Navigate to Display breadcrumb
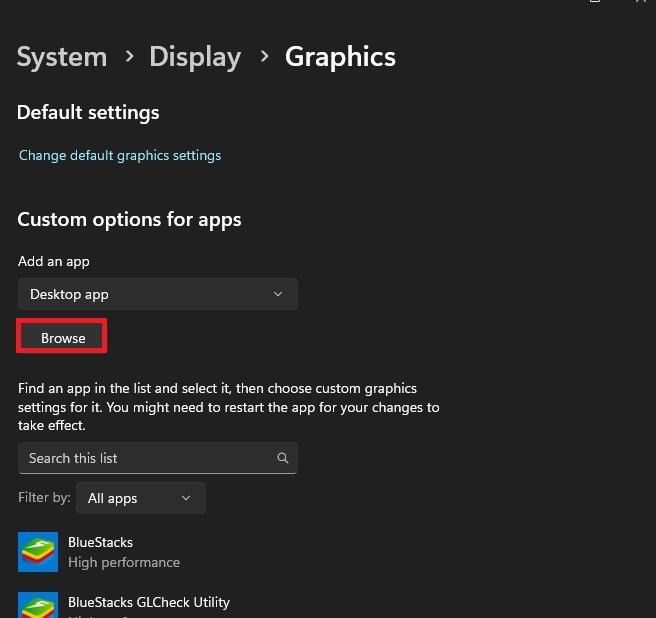 (195, 57)
